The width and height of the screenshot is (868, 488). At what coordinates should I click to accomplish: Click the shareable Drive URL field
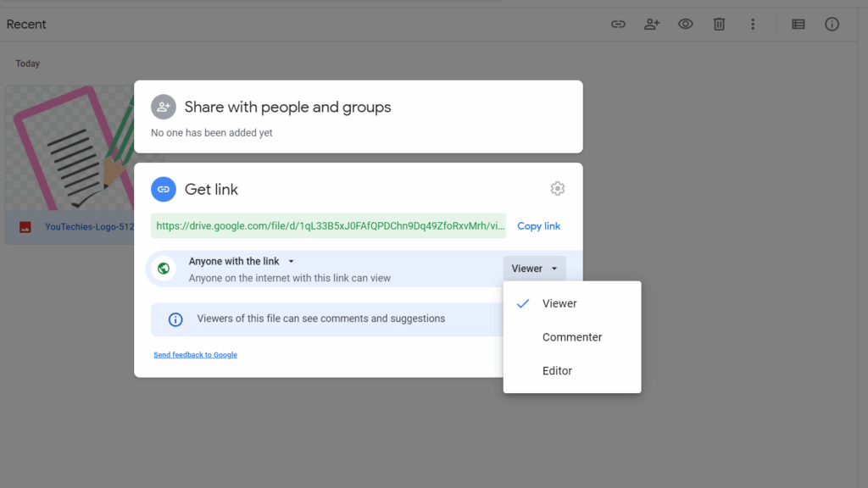click(x=328, y=225)
